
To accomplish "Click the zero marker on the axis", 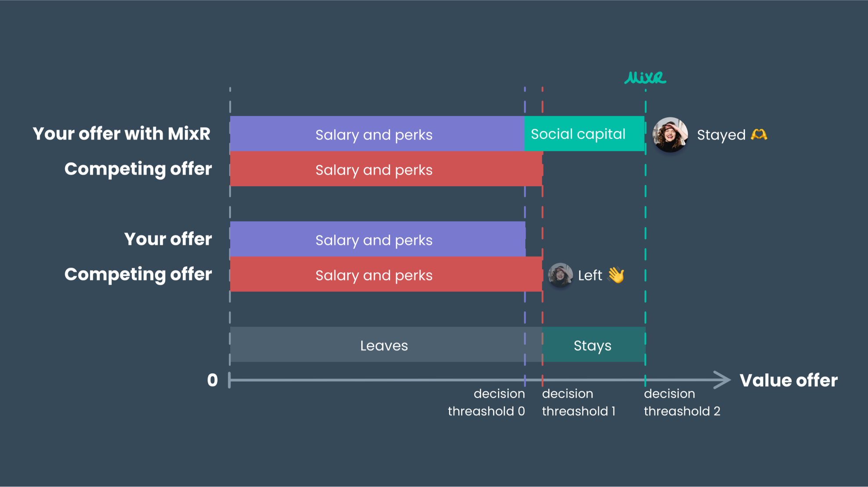I will (x=213, y=380).
